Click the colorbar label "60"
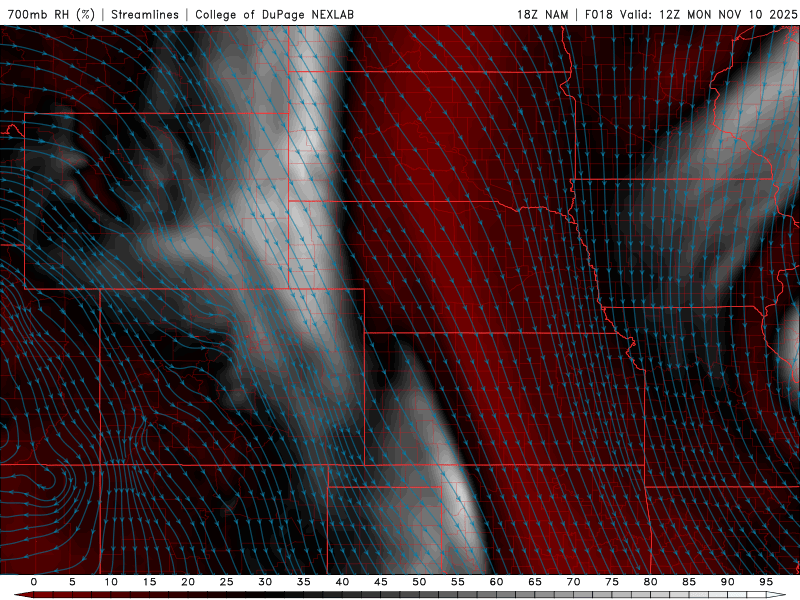800x600 pixels. coord(496,582)
